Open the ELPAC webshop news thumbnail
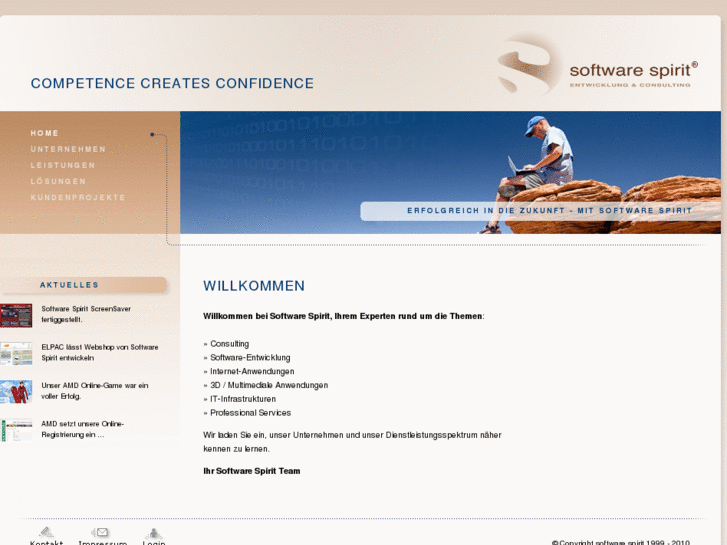 coord(16,354)
